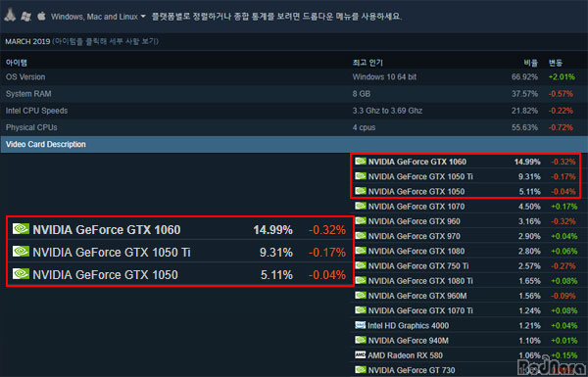Click the NVIDIA icon beside GTX 960M
This screenshot has height=377, width=588.
pyautogui.click(x=361, y=296)
